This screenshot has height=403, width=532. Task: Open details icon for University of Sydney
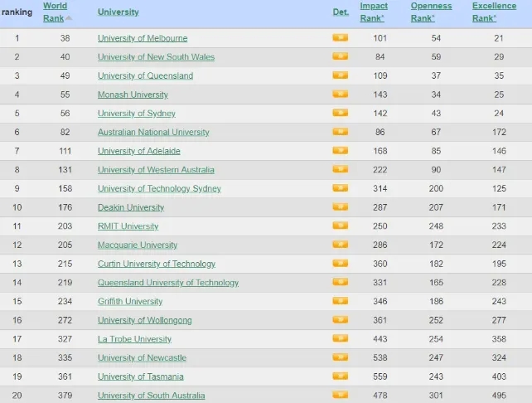tap(341, 113)
